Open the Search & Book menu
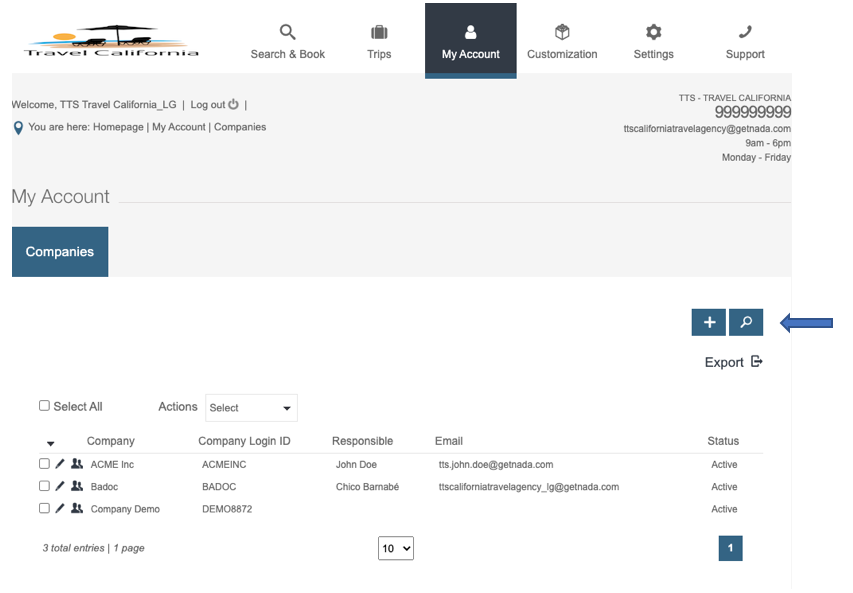The image size is (853, 593). pos(287,41)
